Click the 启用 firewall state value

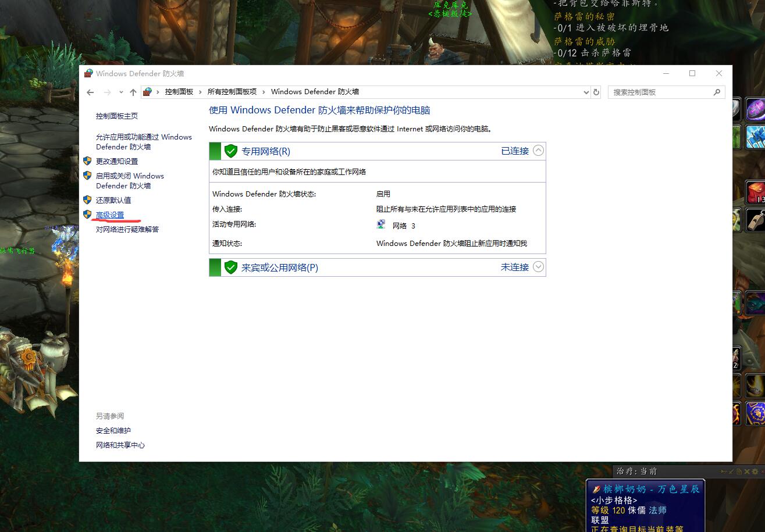[x=383, y=194]
